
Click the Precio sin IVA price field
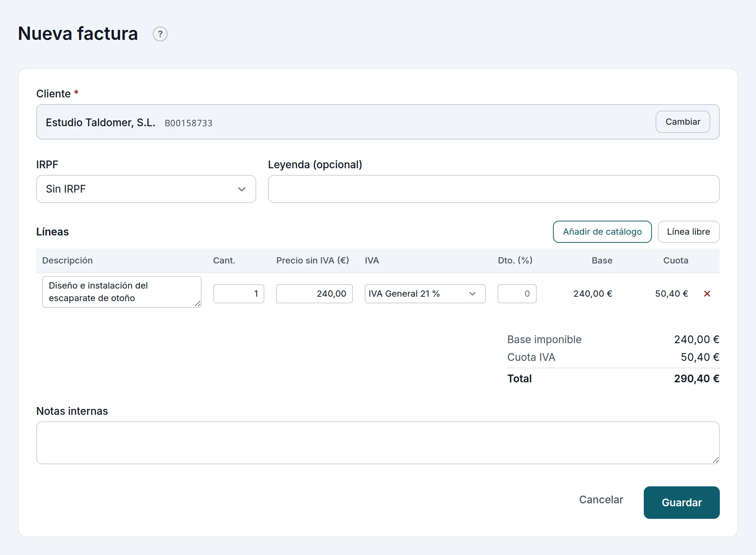[315, 294]
